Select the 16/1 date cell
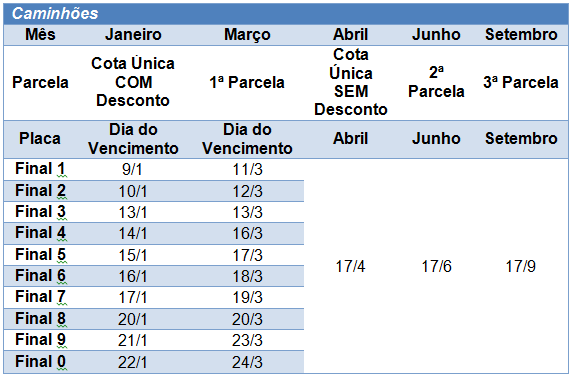The image size is (571, 376). tap(133, 277)
